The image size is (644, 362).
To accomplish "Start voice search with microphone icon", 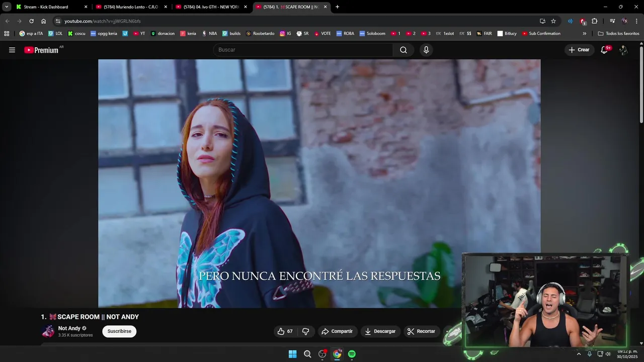I will point(426,50).
